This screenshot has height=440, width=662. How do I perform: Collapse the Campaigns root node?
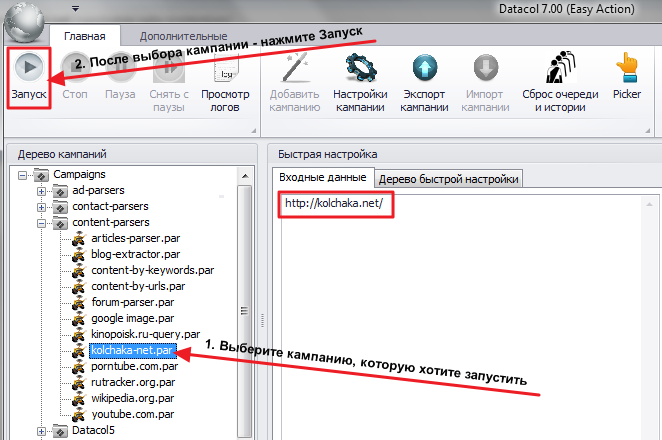22,175
